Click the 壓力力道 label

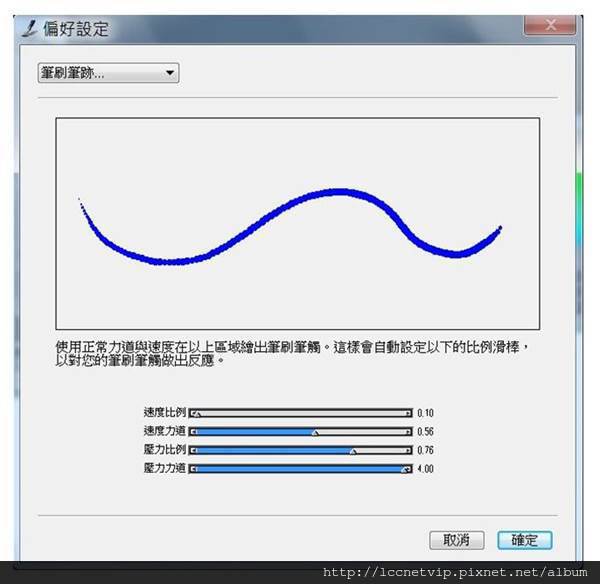point(165,468)
